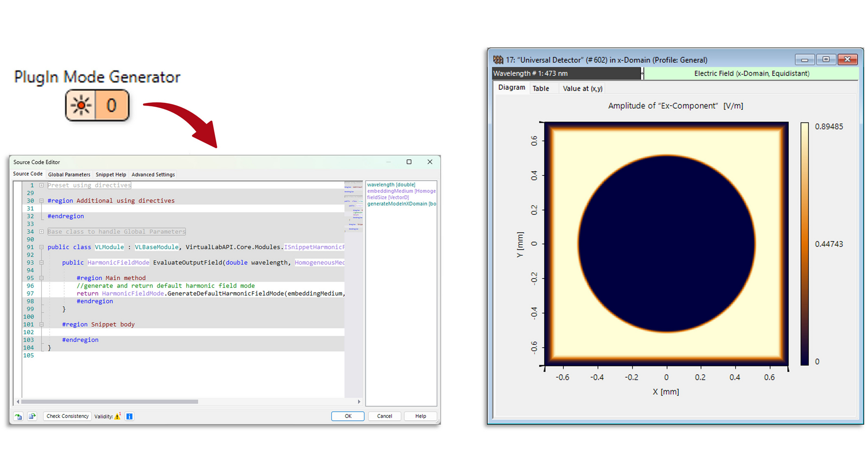
Task: Open the Advanced Settings tab
Action: (x=153, y=175)
